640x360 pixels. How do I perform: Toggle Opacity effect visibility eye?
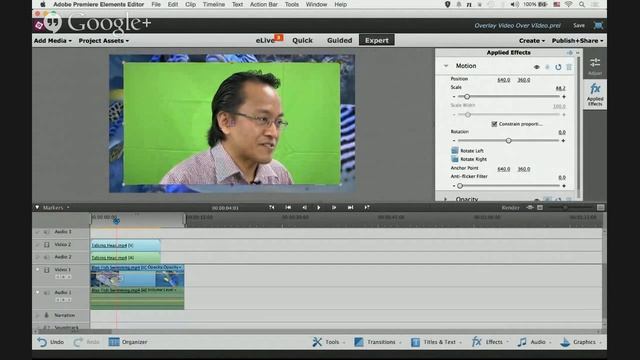[537, 199]
